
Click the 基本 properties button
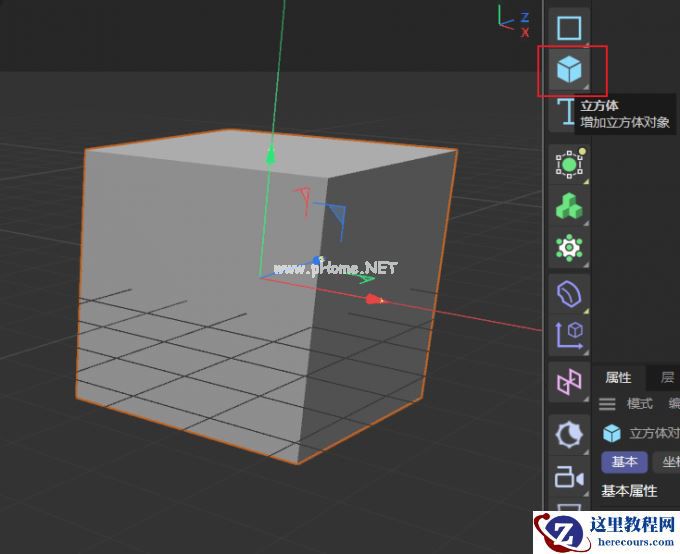pos(624,462)
